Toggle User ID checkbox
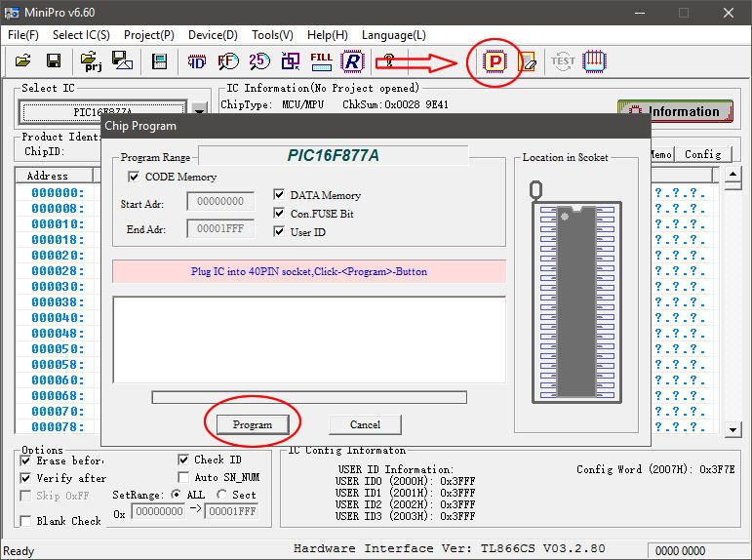The image size is (752, 560). [x=279, y=231]
